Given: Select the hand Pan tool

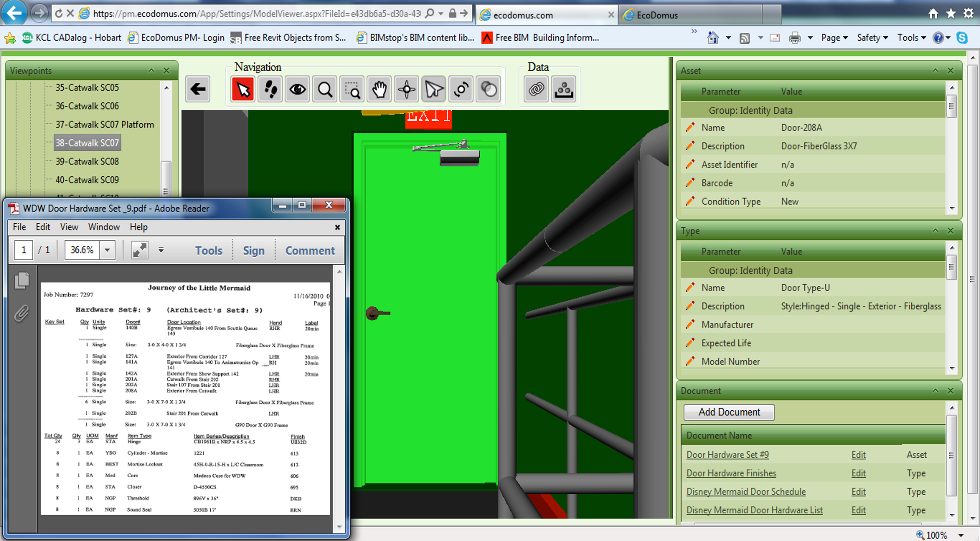Looking at the screenshot, I should click(379, 90).
